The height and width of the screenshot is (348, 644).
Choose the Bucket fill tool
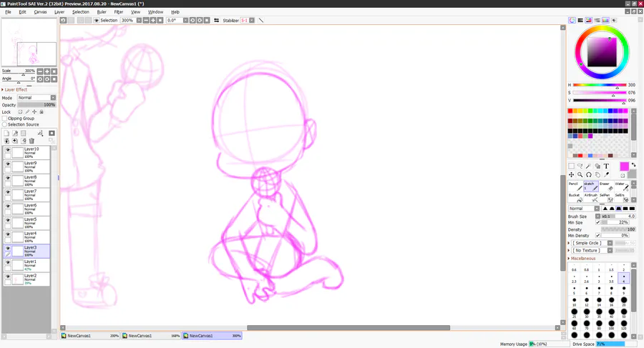click(575, 197)
